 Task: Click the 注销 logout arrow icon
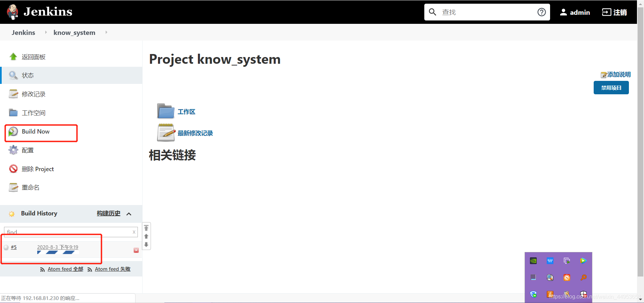click(606, 12)
